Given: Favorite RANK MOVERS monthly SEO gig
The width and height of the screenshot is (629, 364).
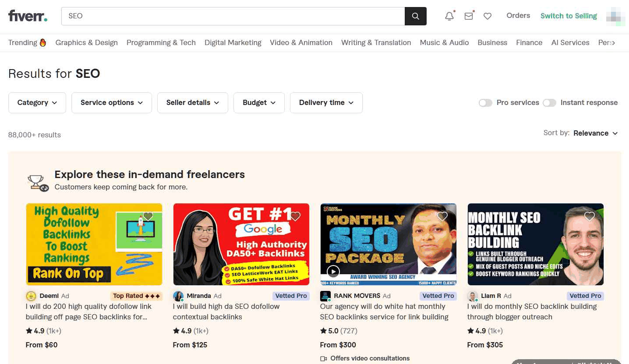Looking at the screenshot, I should click(x=442, y=216).
